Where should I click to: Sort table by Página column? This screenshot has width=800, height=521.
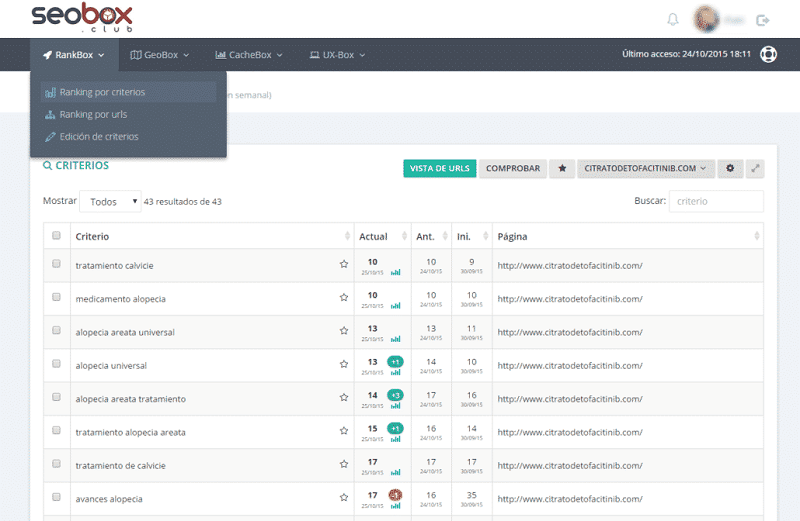pos(628,236)
